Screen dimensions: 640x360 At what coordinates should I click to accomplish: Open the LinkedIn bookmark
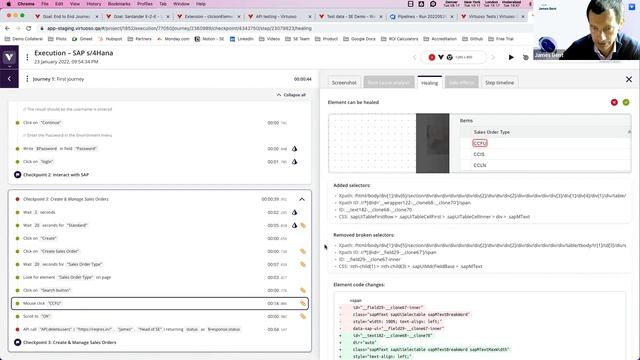coord(241,39)
